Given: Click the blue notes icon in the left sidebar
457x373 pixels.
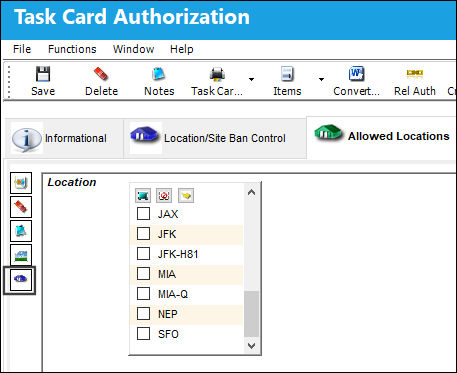Looking at the screenshot, I should (21, 231).
